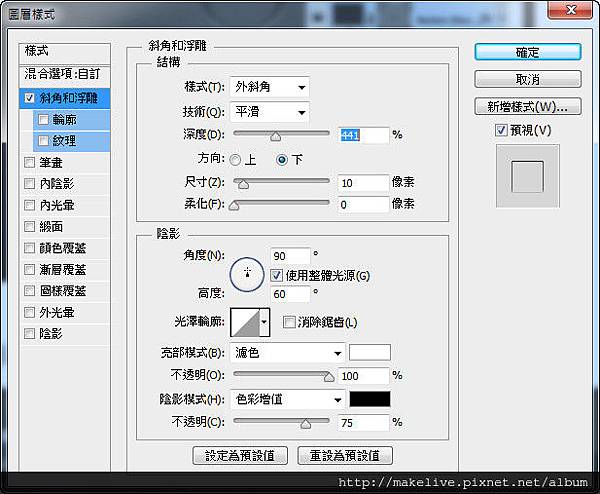This screenshot has height=494, width=600.
Task: Enable the 紋理 checkbox
Action: click(x=43, y=141)
